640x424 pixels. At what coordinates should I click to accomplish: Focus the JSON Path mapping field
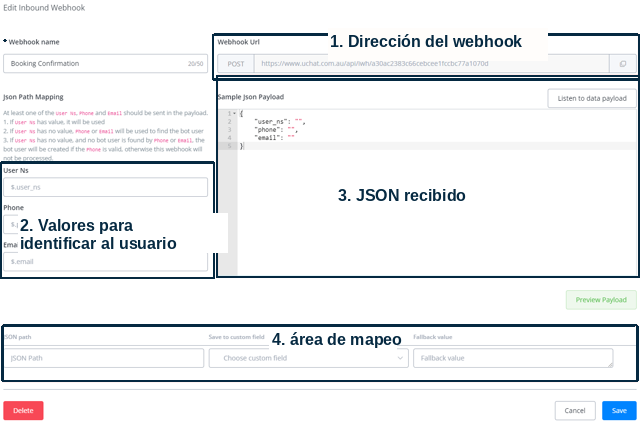tap(104, 358)
